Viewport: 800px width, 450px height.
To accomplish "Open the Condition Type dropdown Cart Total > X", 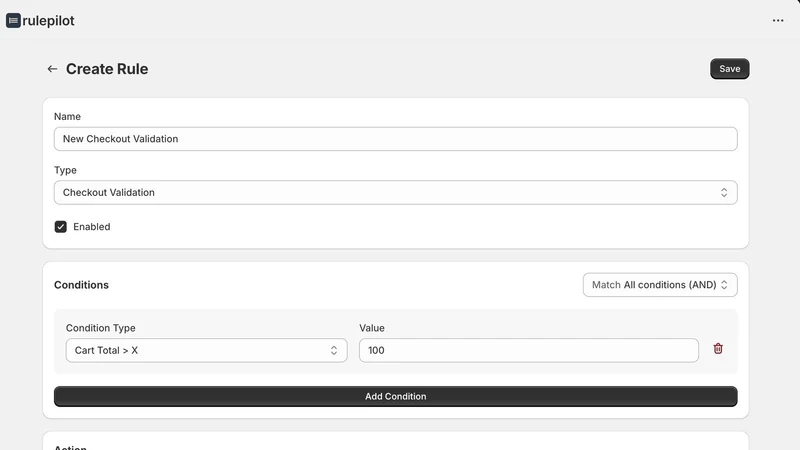I will click(206, 351).
